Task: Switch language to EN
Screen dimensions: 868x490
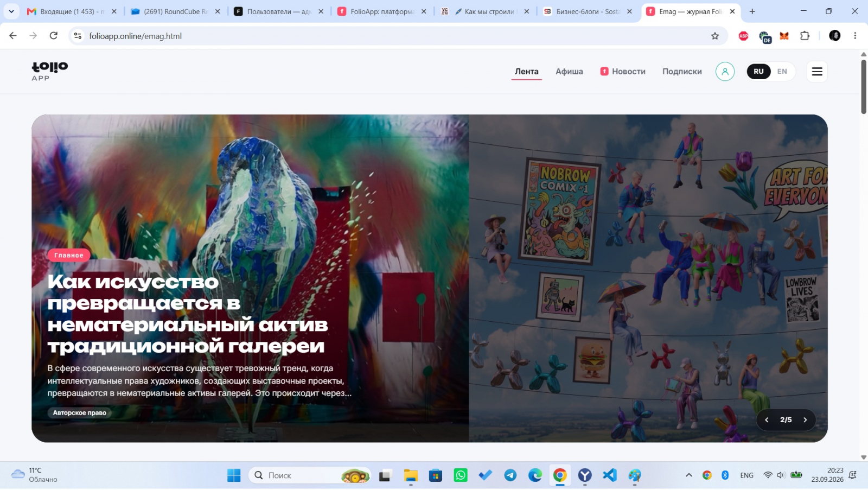Action: [782, 72]
